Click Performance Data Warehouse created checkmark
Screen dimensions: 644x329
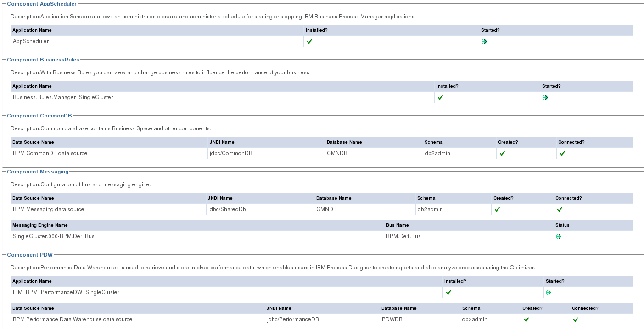526,319
